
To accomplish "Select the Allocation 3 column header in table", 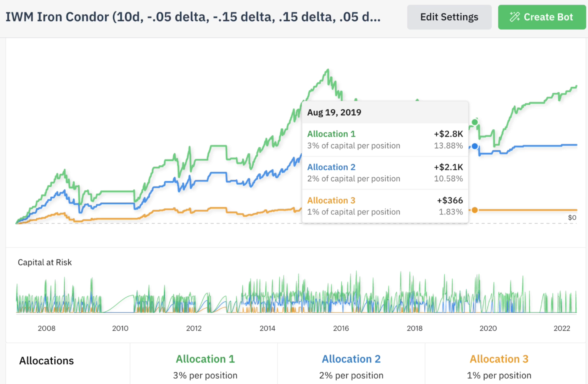I will click(499, 359).
